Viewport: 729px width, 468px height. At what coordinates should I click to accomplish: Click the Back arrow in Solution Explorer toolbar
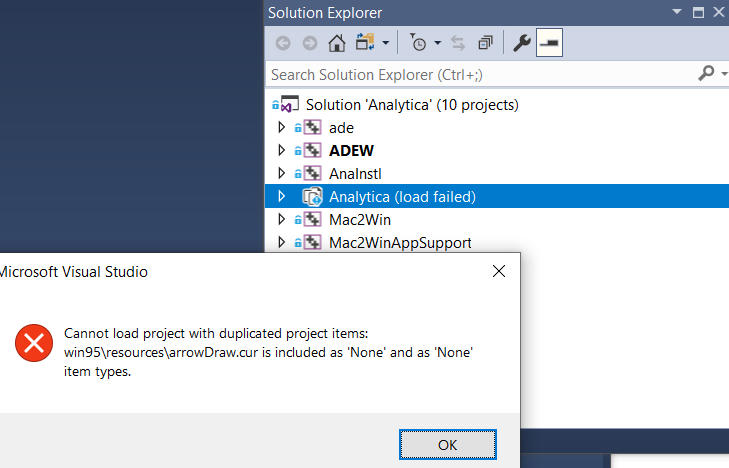pos(283,43)
